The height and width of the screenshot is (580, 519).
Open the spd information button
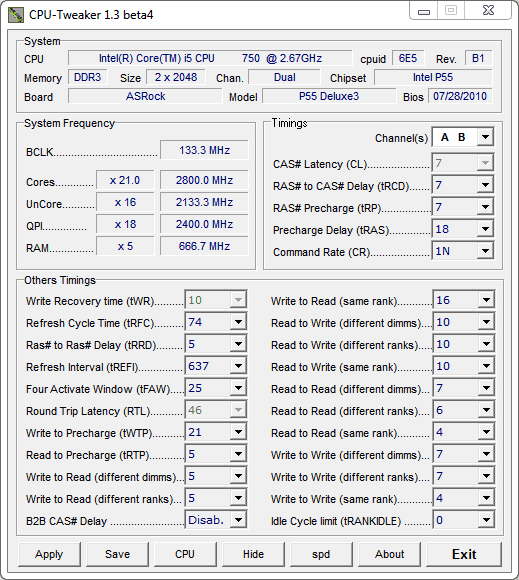point(321,554)
